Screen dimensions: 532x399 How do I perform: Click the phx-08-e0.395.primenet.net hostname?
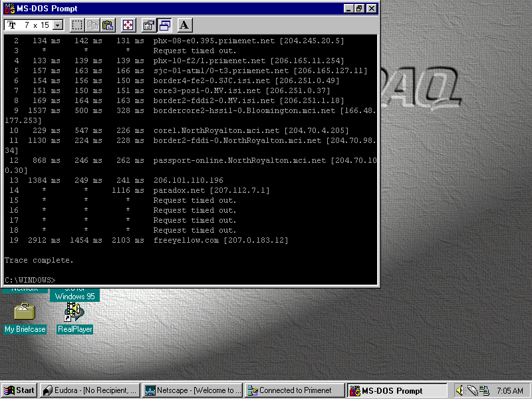click(213, 41)
